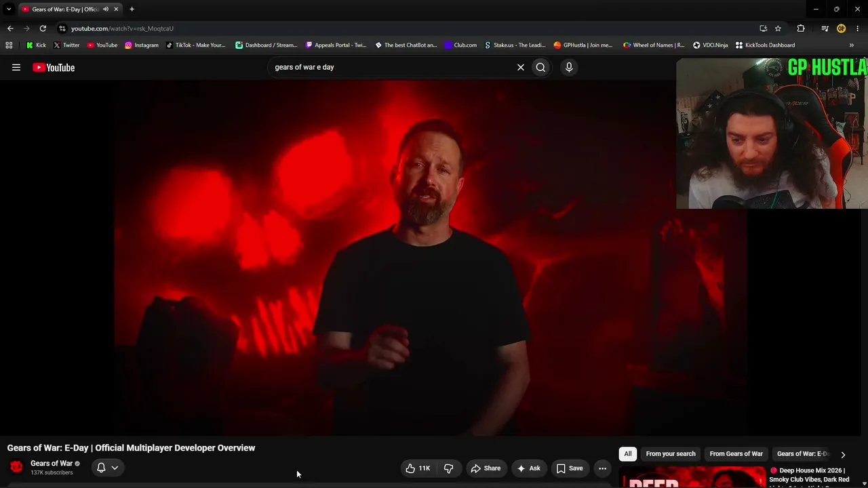
Task: Click the video title text
Action: pos(131,448)
